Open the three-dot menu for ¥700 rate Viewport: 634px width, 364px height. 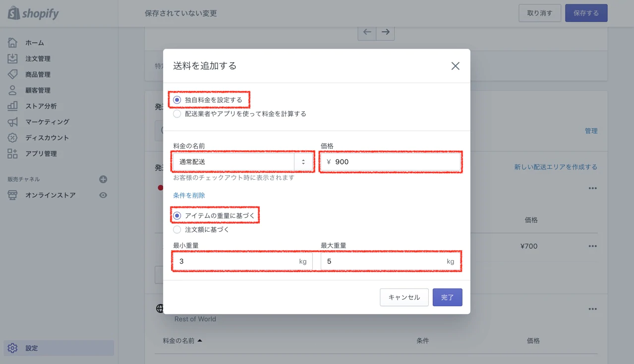click(x=592, y=246)
